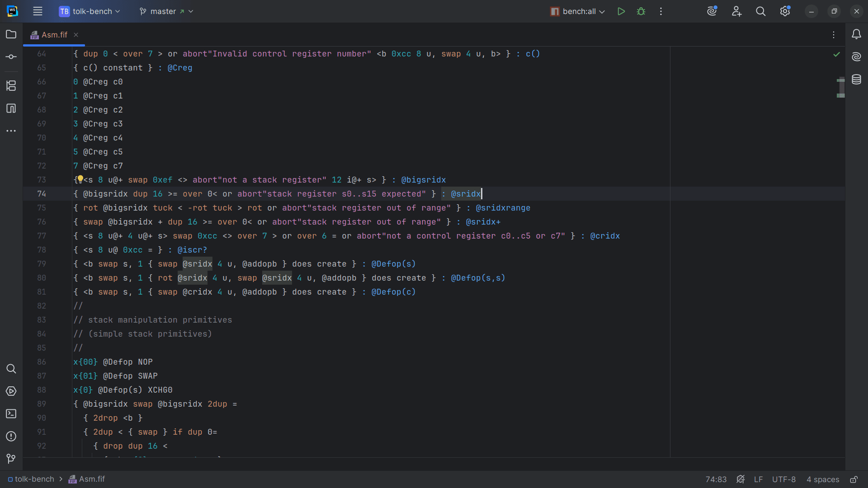The width and height of the screenshot is (868, 488).
Task: Open the AI assistant icon in title bar
Action: (x=712, y=11)
